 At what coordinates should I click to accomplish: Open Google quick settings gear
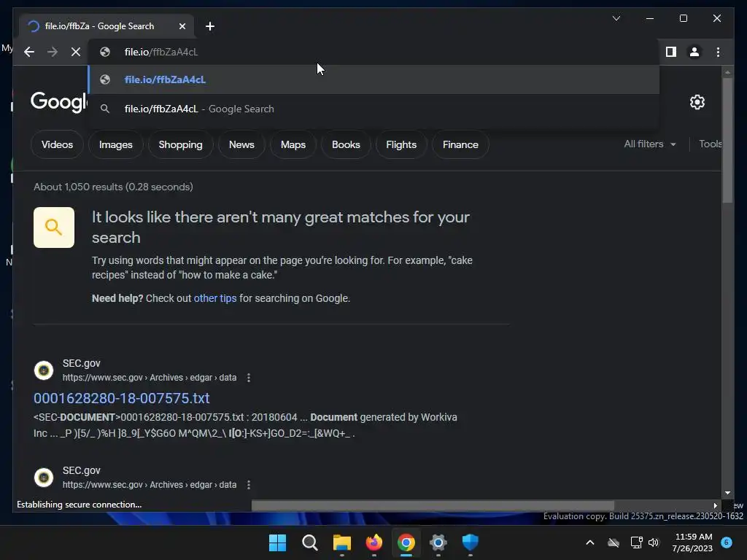coord(697,102)
